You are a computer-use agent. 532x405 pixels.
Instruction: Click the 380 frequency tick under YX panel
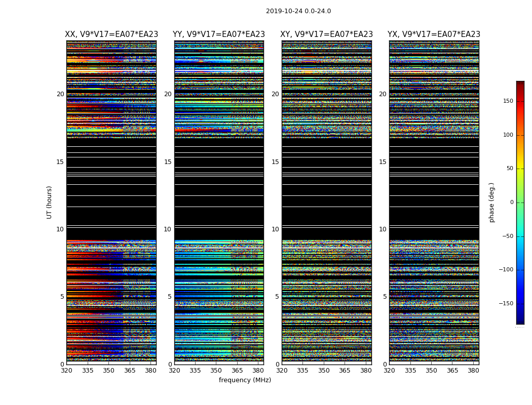(473, 371)
